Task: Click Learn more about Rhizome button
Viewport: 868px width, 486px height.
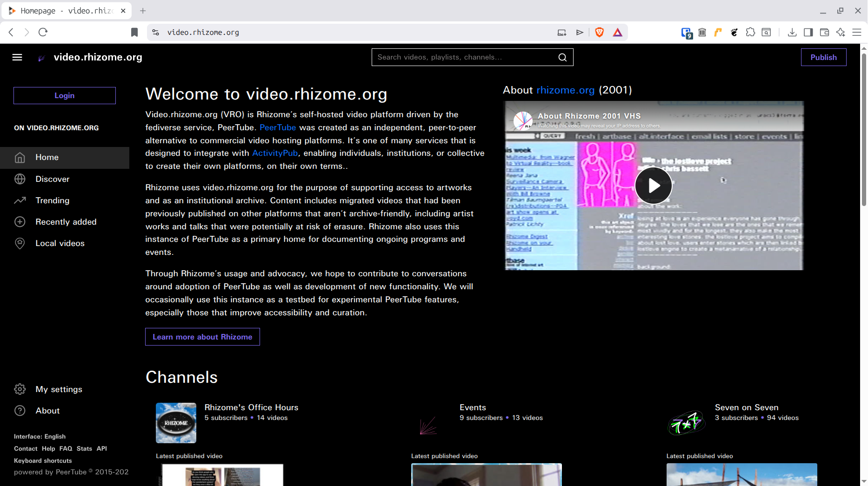Action: point(202,337)
